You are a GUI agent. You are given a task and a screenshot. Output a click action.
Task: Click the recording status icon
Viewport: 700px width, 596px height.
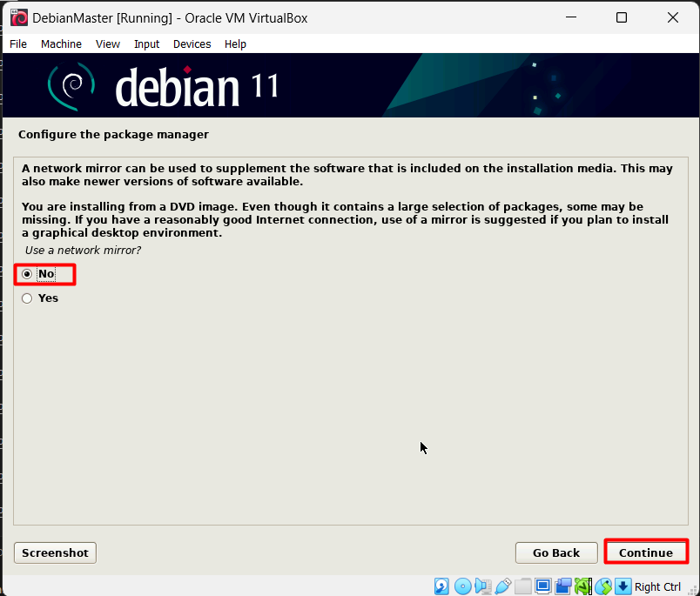pyautogui.click(x=563, y=586)
